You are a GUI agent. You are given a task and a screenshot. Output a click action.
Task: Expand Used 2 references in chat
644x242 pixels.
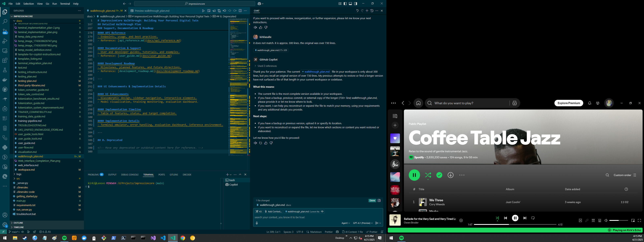265,66
